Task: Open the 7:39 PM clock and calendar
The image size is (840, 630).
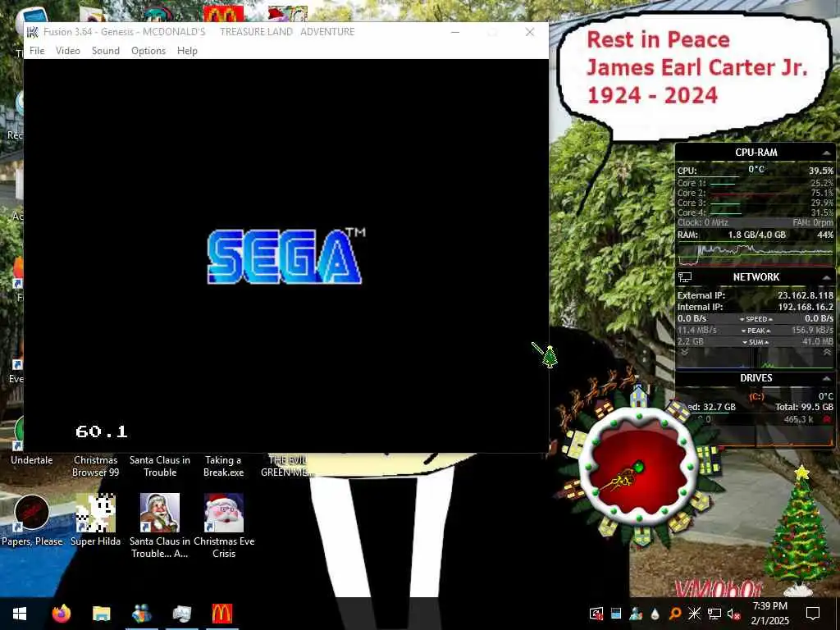Action: pos(769,614)
